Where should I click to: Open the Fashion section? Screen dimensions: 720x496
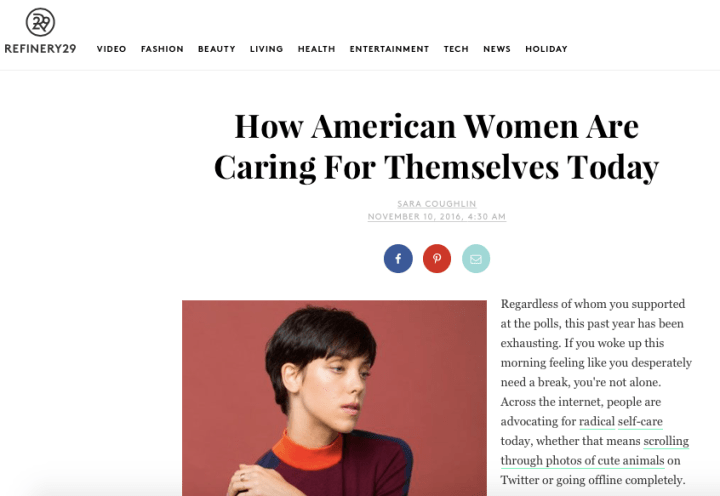[x=162, y=49]
